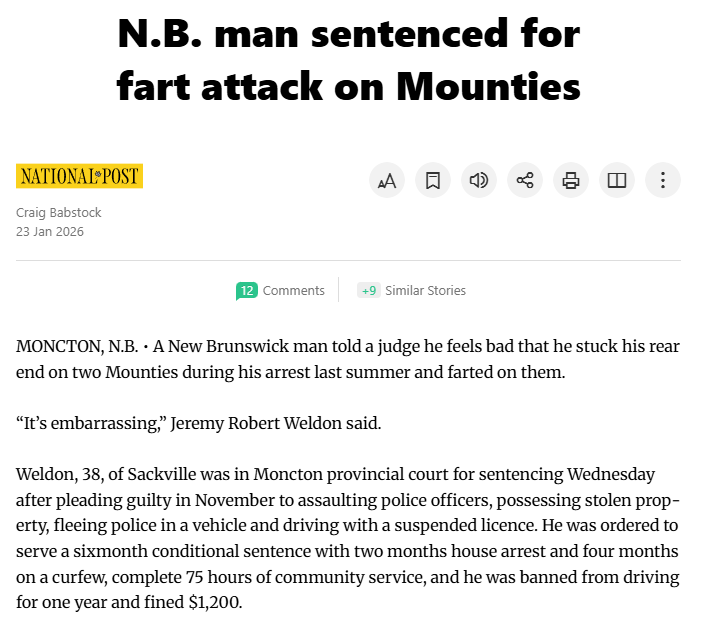The width and height of the screenshot is (702, 624).
Task: Click the 23 Jan 2026 publication date
Action: click(50, 232)
